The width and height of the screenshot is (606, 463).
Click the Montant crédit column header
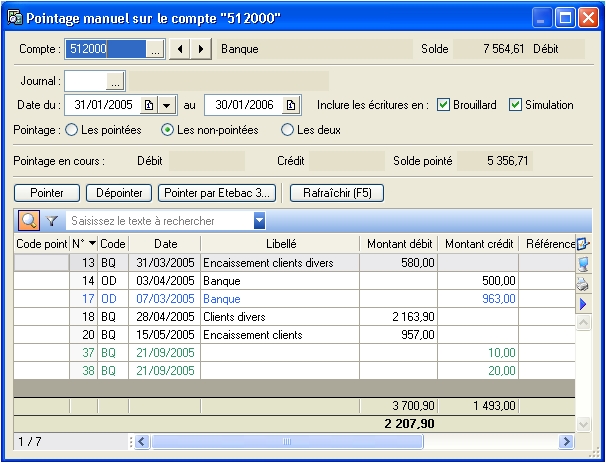point(479,244)
